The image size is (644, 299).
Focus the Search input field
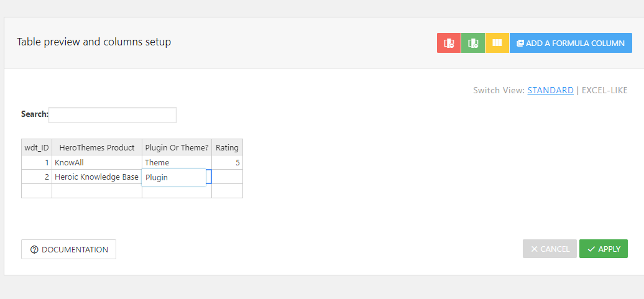(113, 115)
